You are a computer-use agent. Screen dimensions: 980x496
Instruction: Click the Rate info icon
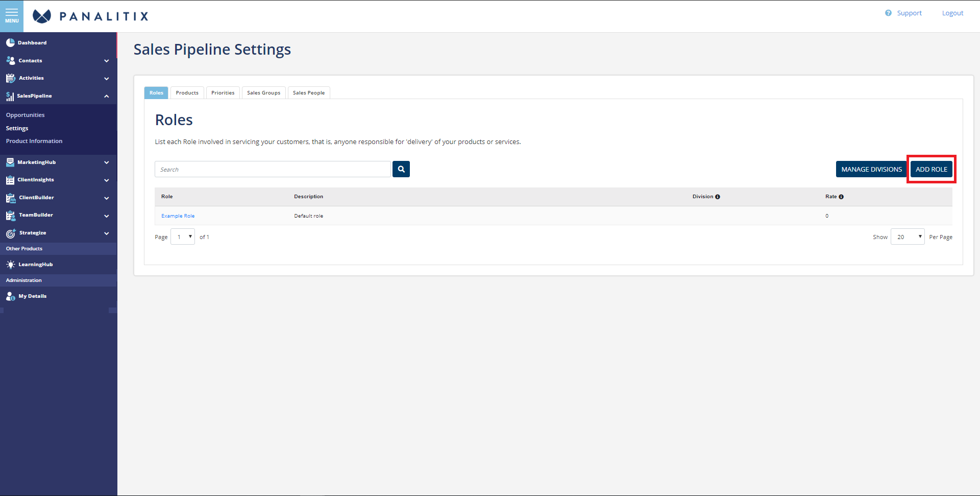pos(841,197)
